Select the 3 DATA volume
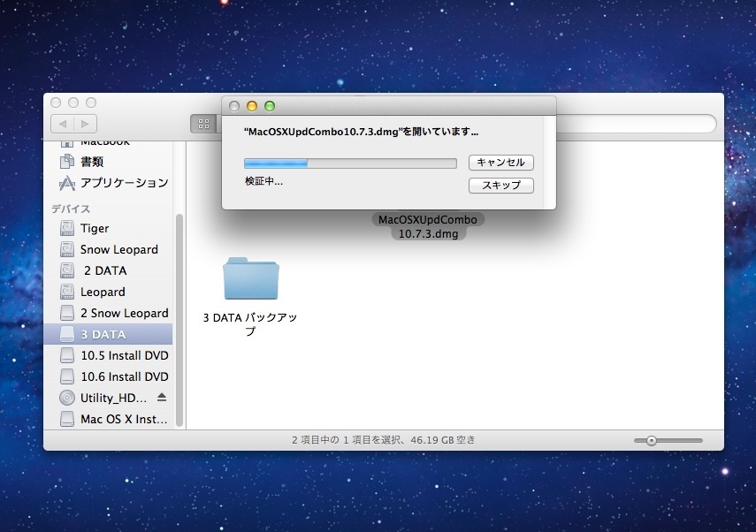 [108, 334]
